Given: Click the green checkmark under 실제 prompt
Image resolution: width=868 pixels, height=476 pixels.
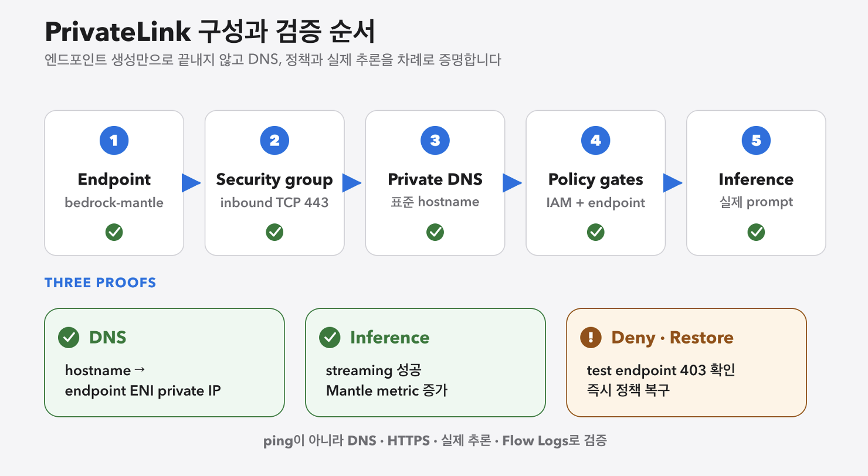Looking at the screenshot, I should (756, 232).
